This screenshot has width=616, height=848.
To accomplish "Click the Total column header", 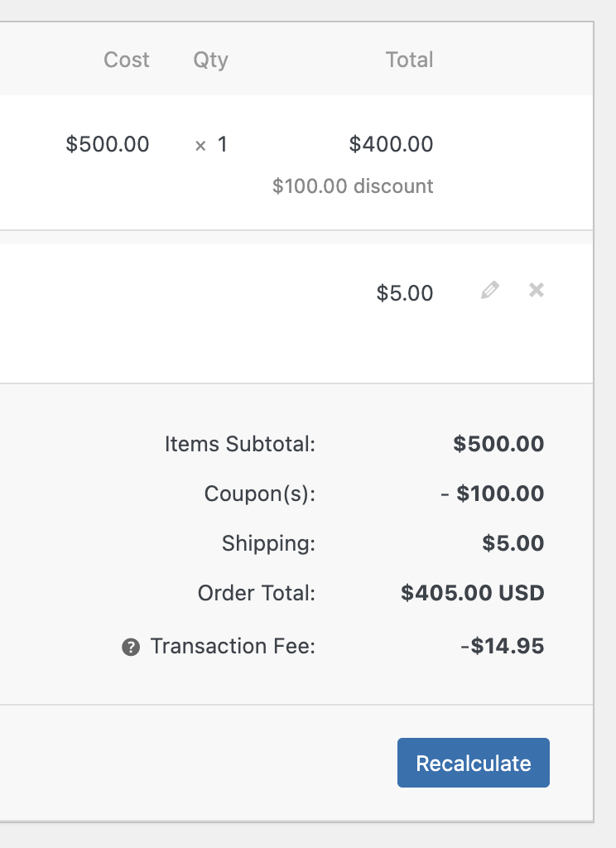I will (x=409, y=60).
